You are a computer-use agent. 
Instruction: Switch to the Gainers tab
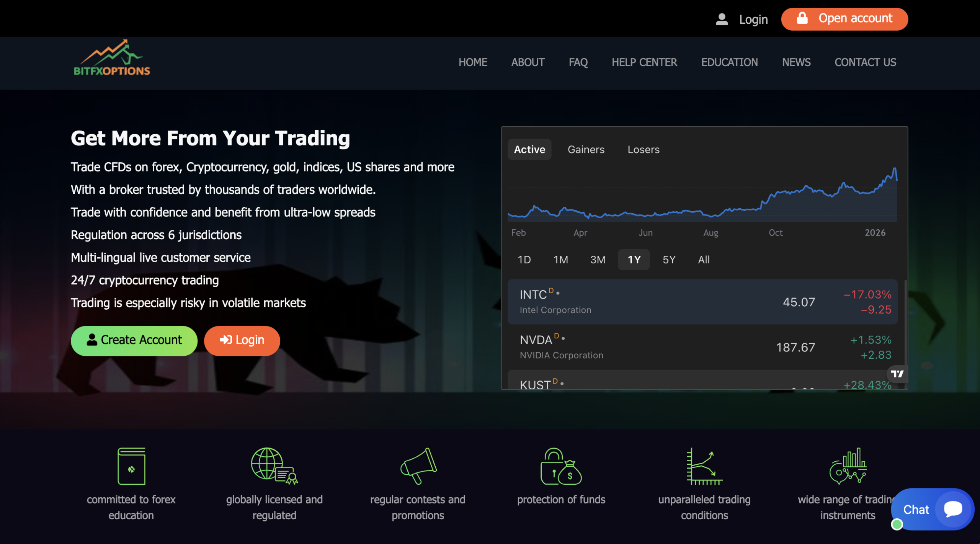pos(586,149)
